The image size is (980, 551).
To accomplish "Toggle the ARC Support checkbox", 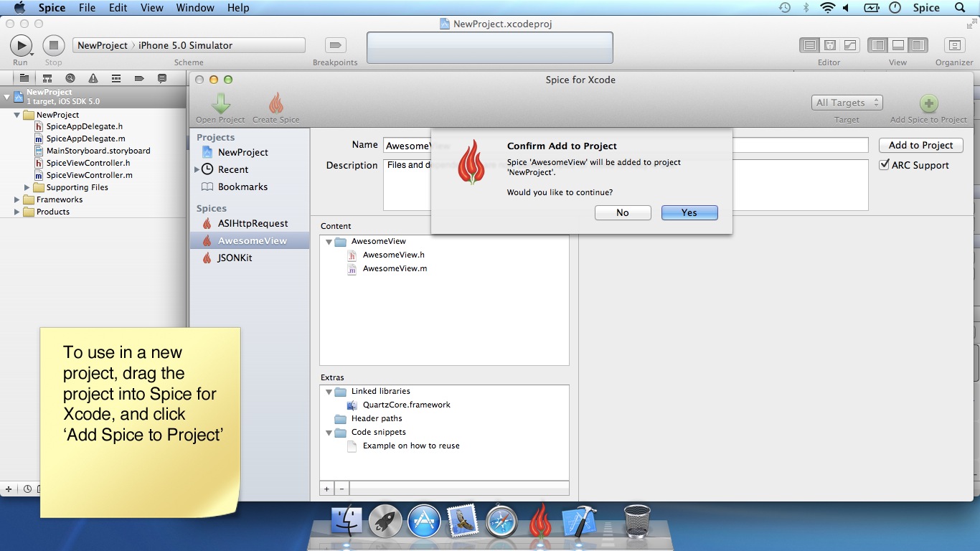I will [885, 165].
